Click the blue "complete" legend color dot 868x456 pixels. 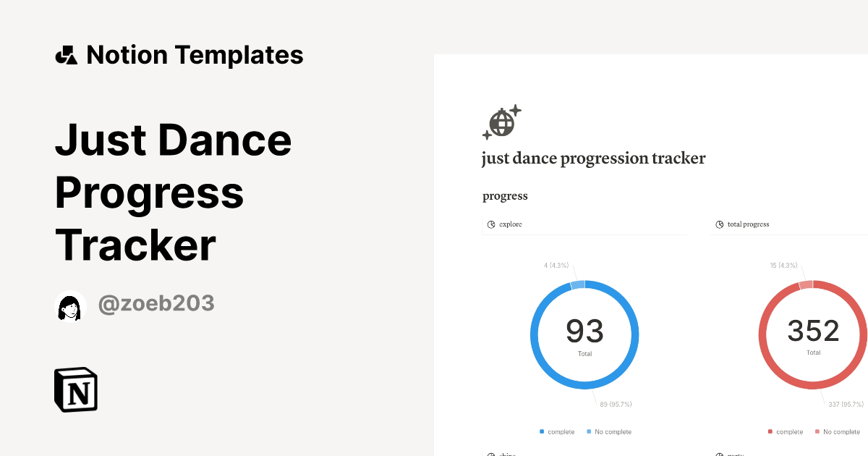click(x=542, y=431)
